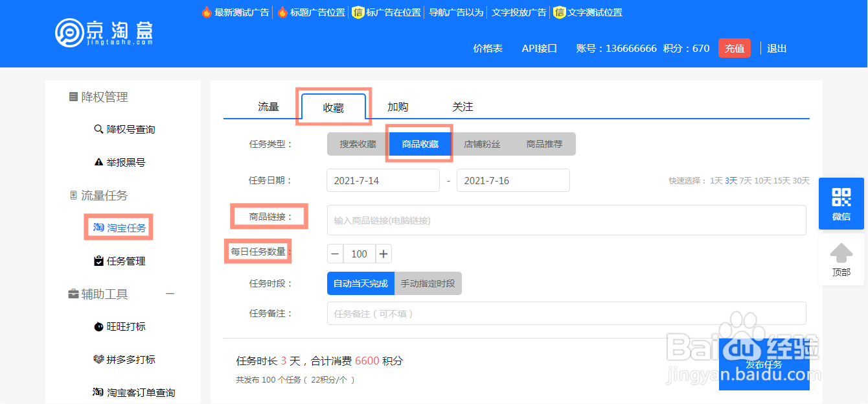Open the 微信 QR code panel
The width and height of the screenshot is (868, 404).
841,203
